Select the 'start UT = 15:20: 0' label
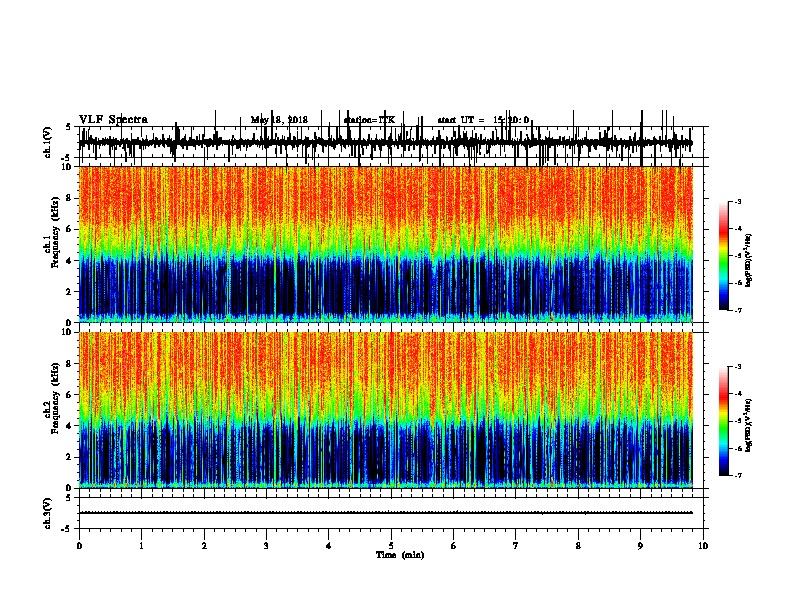This screenshot has height=612, width=792. click(x=483, y=120)
